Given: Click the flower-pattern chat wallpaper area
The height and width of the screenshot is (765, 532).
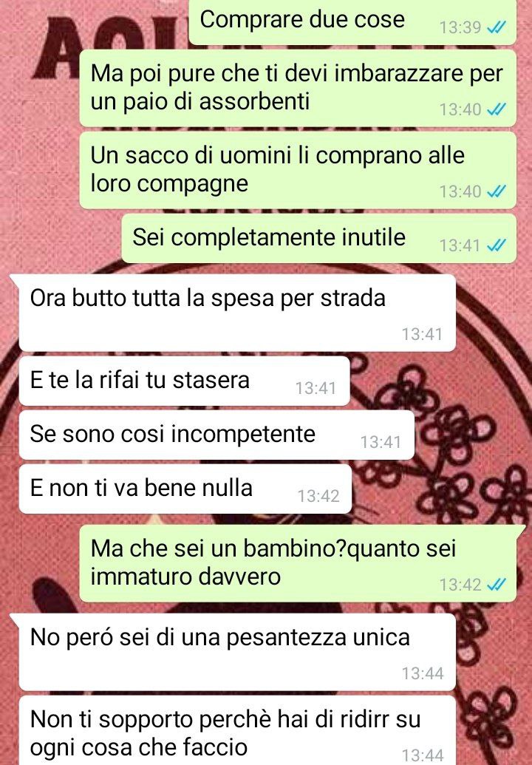Looking at the screenshot, I should [468, 439].
